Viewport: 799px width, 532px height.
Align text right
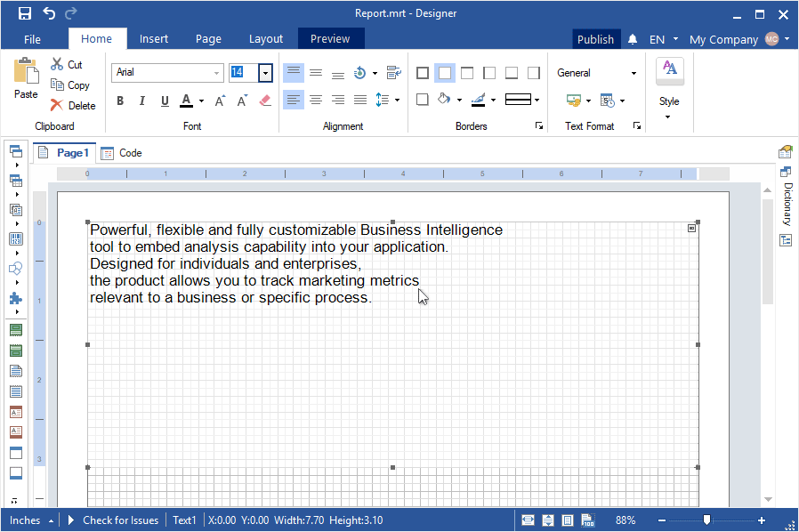coord(338,100)
